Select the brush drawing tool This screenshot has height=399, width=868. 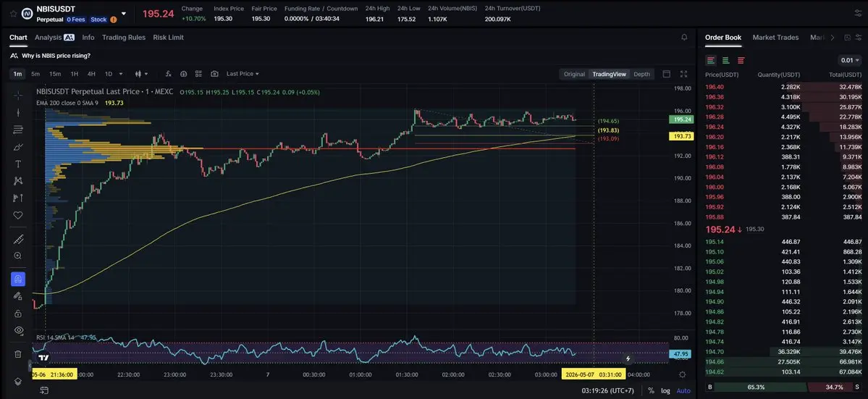pyautogui.click(x=17, y=147)
